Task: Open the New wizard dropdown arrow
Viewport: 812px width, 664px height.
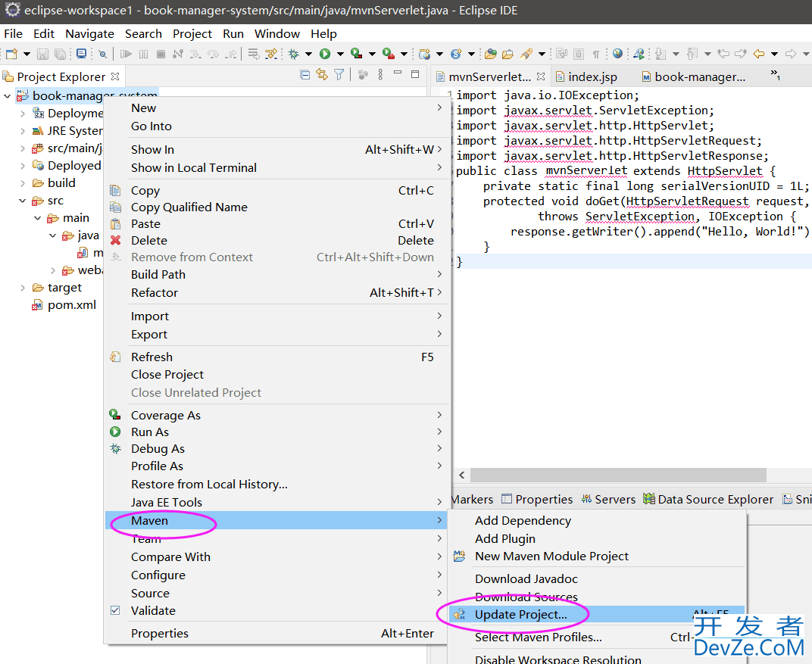Action: (x=27, y=54)
